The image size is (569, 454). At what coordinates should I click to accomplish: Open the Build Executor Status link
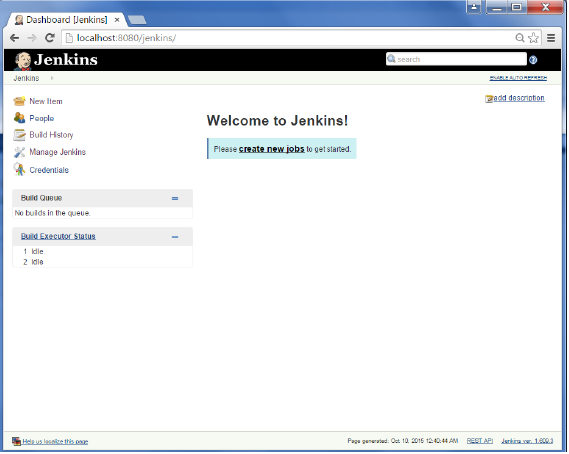[x=58, y=236]
